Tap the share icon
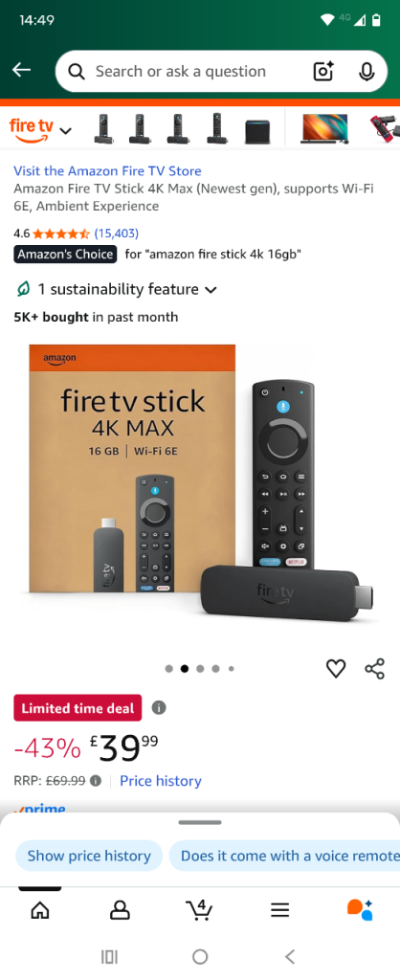Viewport: 400px width, 980px height. 374,668
